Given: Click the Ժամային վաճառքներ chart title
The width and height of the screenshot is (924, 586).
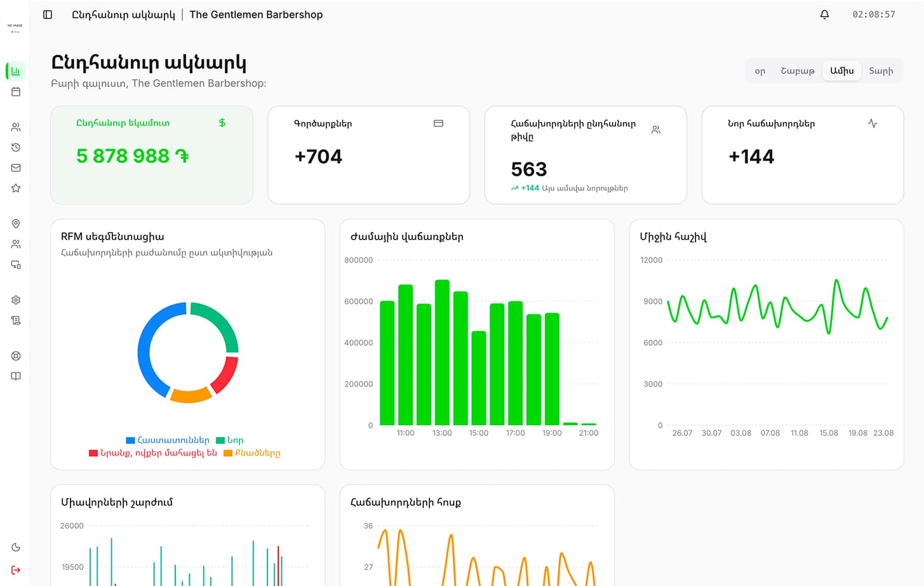Looking at the screenshot, I should tap(407, 236).
